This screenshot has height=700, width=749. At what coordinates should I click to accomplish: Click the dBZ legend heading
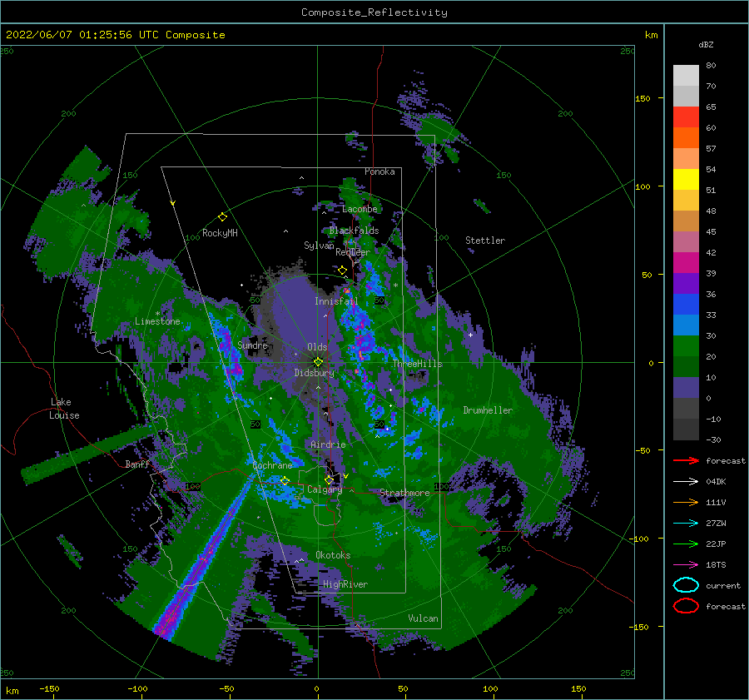706,44
